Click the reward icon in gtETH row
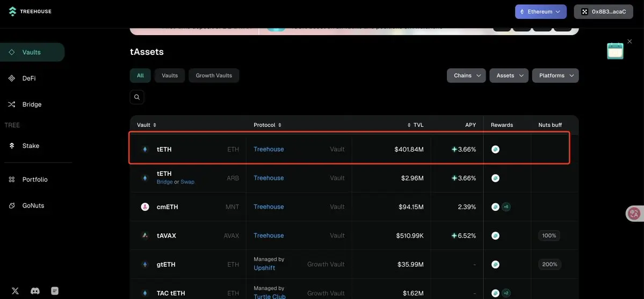644x299 pixels. [495, 265]
